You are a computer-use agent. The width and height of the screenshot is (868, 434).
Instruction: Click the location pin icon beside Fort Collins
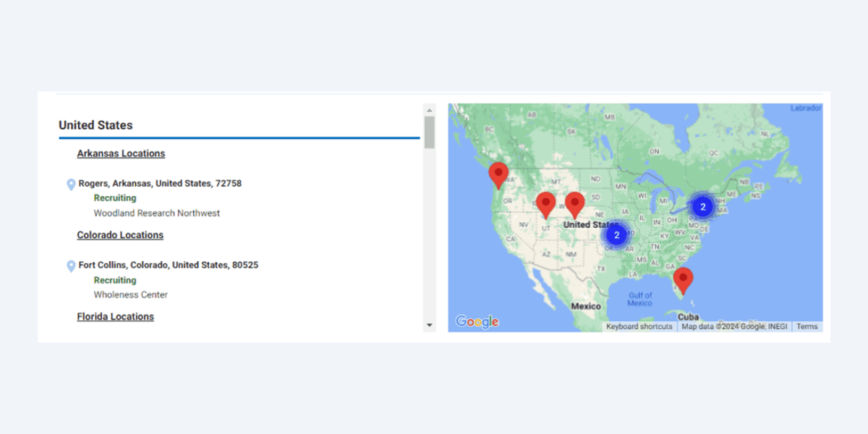71,266
